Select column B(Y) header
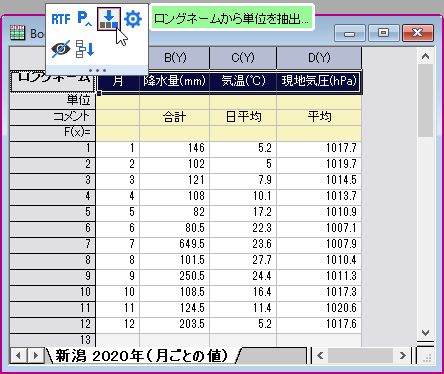 (176, 58)
